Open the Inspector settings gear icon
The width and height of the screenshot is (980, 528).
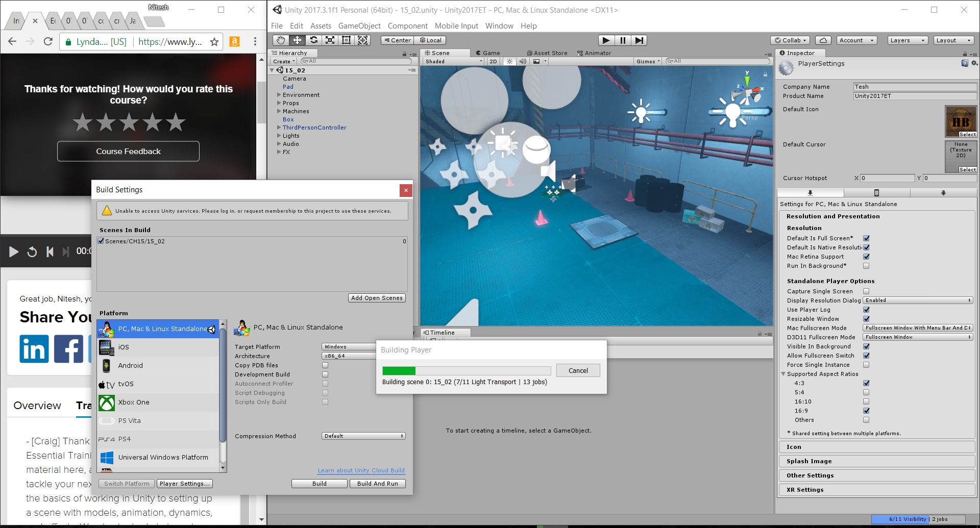974,63
